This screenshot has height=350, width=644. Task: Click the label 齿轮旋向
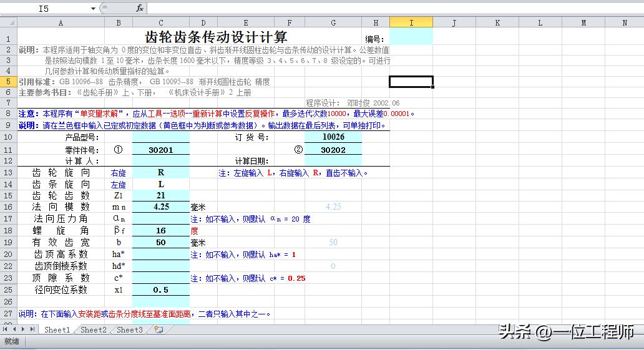click(x=61, y=173)
